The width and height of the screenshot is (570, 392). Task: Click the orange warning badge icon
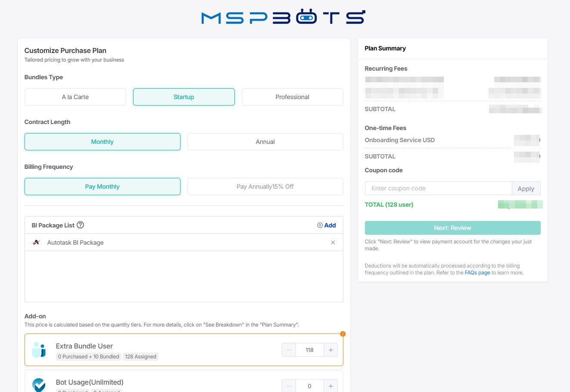[x=343, y=334]
